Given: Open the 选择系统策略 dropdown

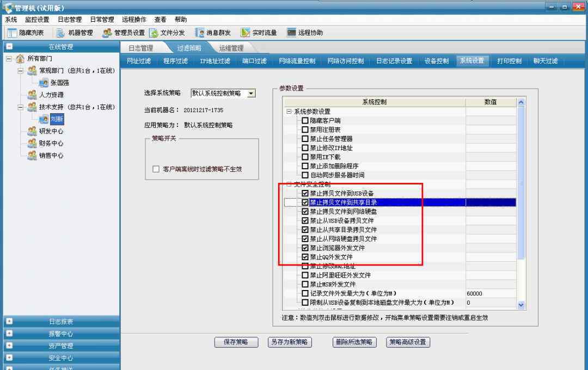Looking at the screenshot, I should (250, 94).
